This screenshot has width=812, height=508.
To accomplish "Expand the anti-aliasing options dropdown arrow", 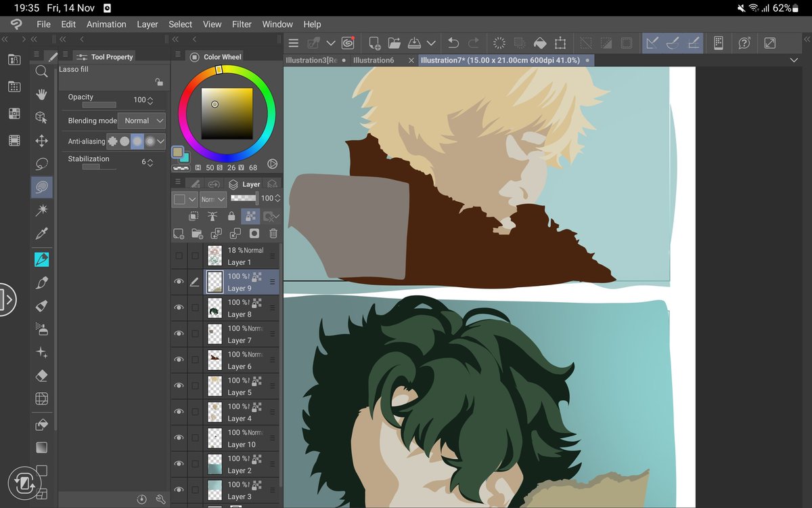I will (x=161, y=141).
